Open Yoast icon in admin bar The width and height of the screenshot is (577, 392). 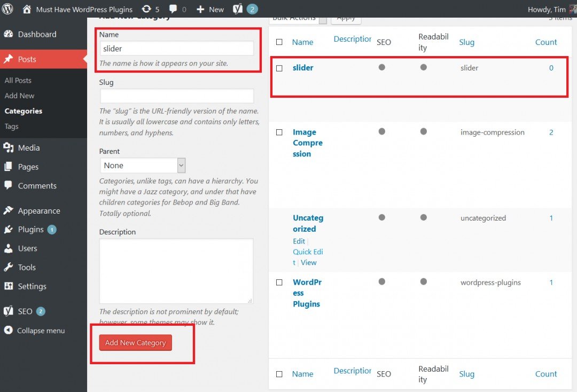tap(238, 9)
